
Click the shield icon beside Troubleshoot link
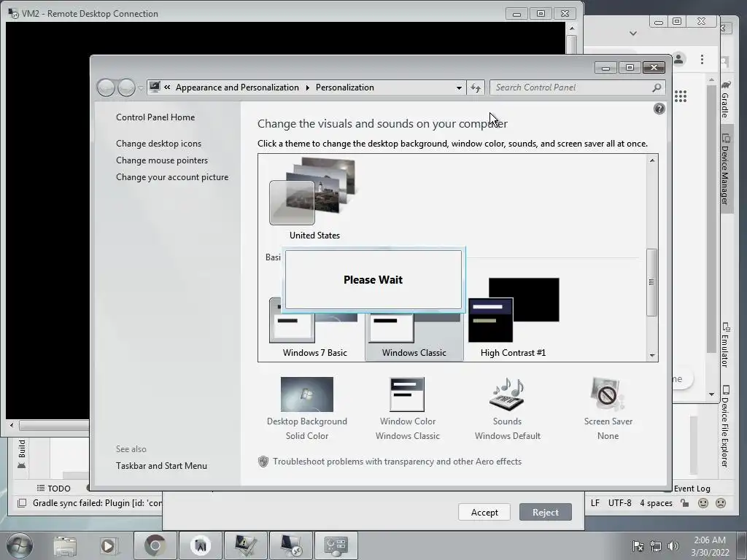[263, 462]
